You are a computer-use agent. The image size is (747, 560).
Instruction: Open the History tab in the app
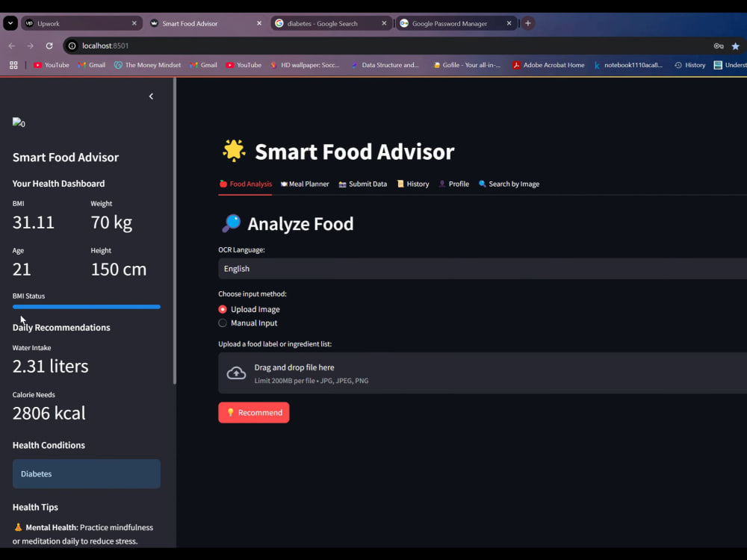point(412,184)
